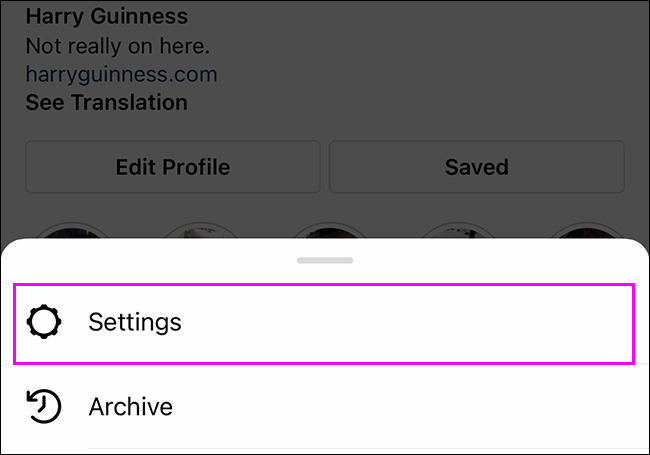Open the third story highlight circle
650x455 pixels.
click(x=325, y=231)
